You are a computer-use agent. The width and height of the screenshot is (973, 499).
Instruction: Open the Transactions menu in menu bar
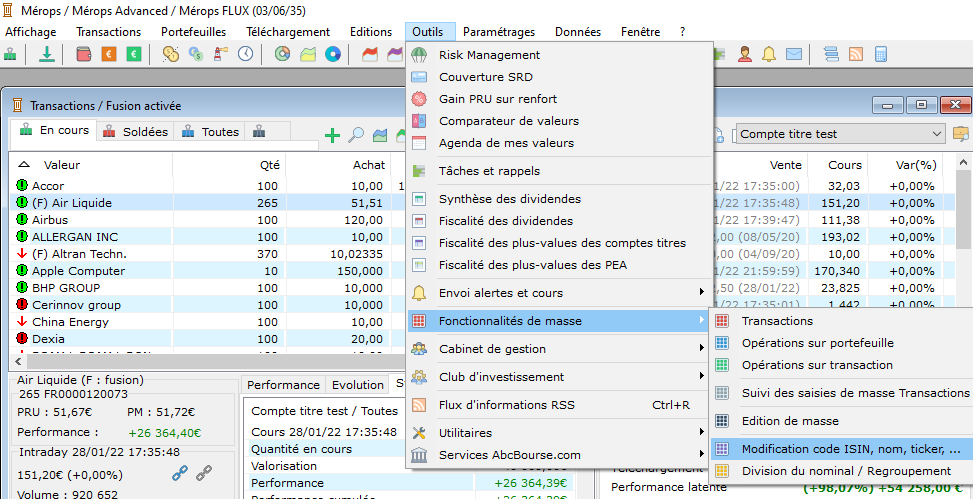[x=109, y=32]
